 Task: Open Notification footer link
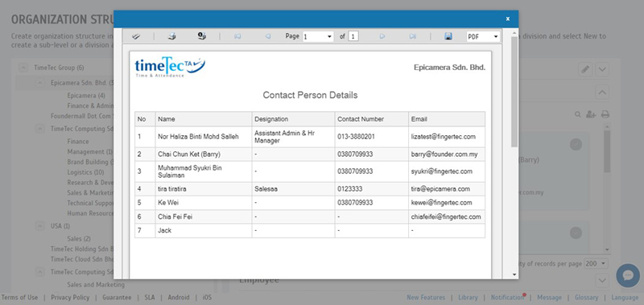coord(508,298)
